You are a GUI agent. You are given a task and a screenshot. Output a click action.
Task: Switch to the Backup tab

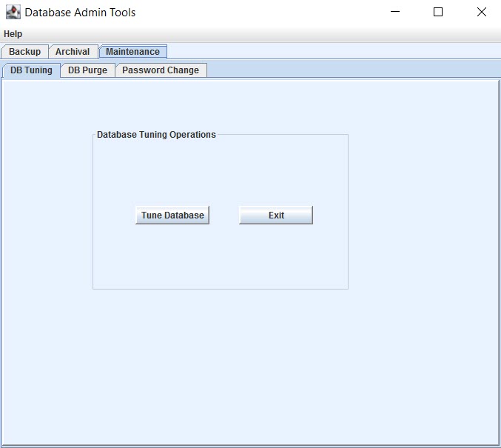[25, 52]
